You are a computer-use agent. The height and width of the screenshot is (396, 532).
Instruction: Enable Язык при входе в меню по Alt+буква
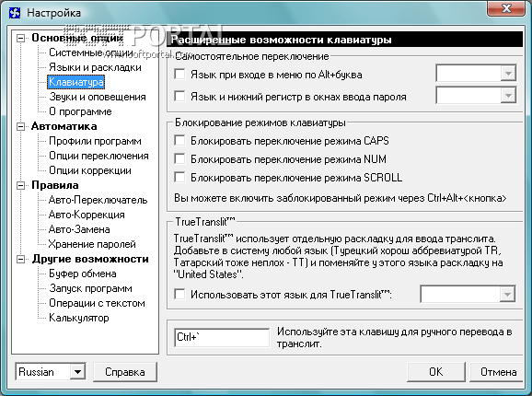pyautogui.click(x=179, y=74)
